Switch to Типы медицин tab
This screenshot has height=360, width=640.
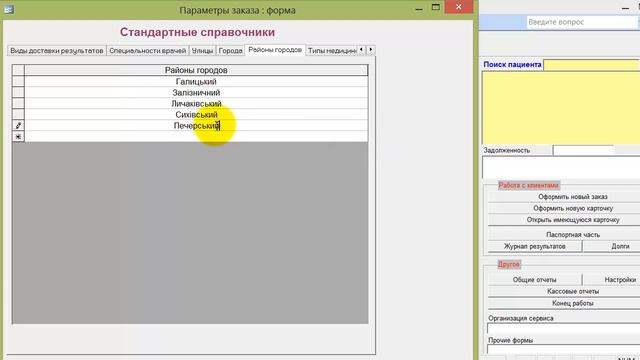332,51
